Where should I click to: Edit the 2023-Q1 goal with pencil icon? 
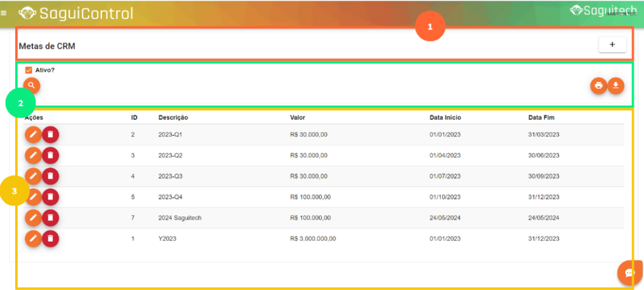33,135
